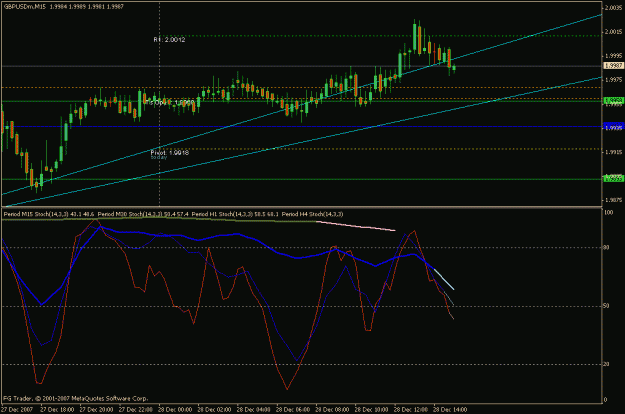This screenshot has height=414, width=625.
Task: Click the 'Pivot: 1.9918' label
Action: tap(170, 153)
